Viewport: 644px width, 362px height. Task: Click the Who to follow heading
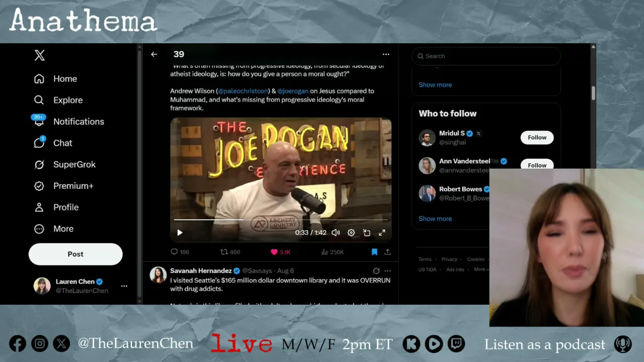pyautogui.click(x=448, y=114)
